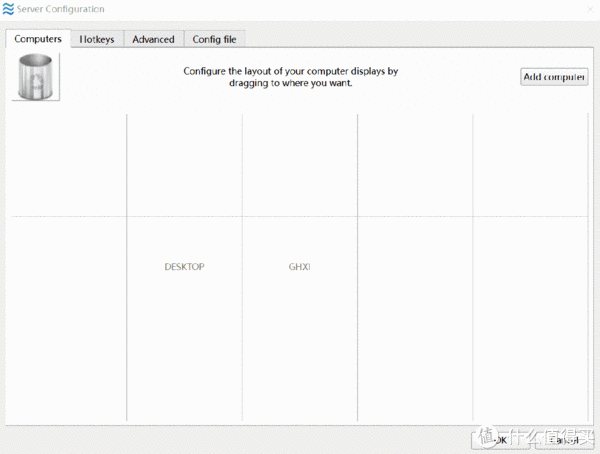This screenshot has height=454, width=600.
Task: Click the 'Configure the layout' instruction text
Action: pyautogui.click(x=290, y=77)
